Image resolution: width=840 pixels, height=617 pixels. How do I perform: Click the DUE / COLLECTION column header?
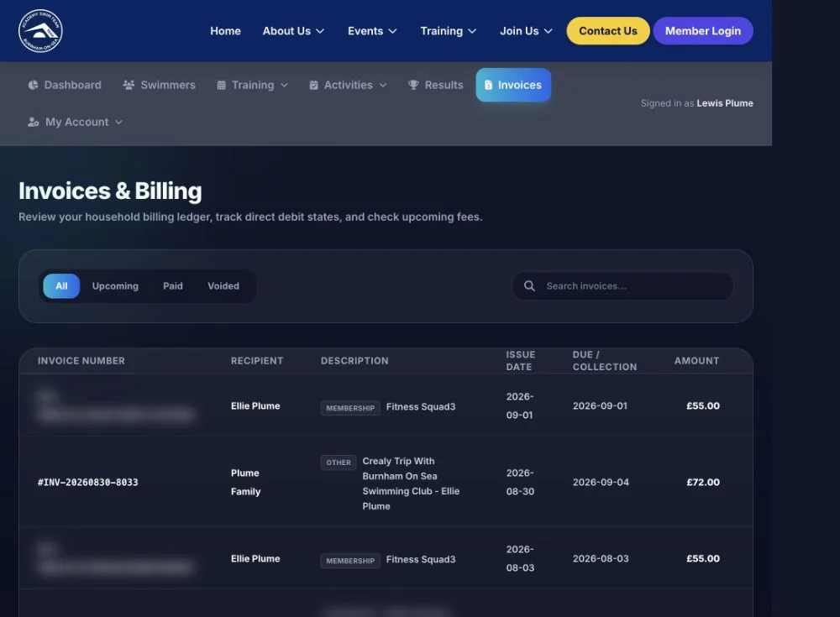tap(605, 361)
